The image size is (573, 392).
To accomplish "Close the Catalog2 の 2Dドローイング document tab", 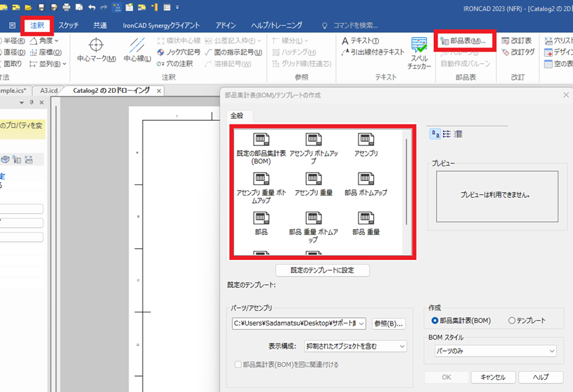I will [159, 91].
